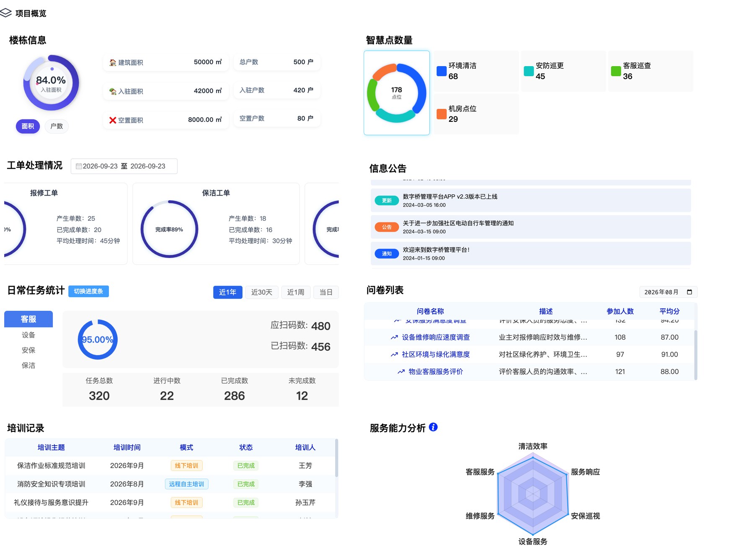Screen dimensions: 754x560
Task: Open the 设备维修响应速度调查 survey link
Action: [x=436, y=337]
